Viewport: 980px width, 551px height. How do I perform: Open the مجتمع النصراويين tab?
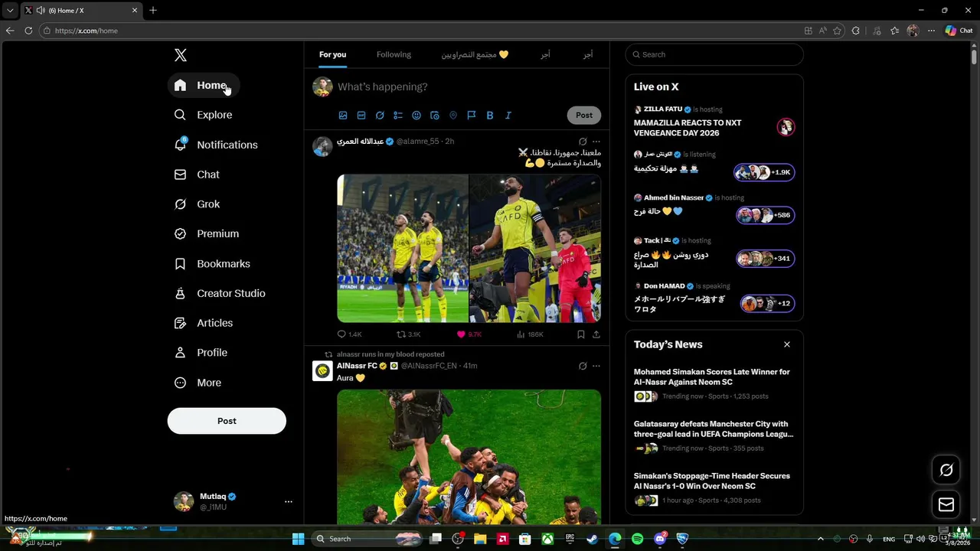(x=475, y=54)
